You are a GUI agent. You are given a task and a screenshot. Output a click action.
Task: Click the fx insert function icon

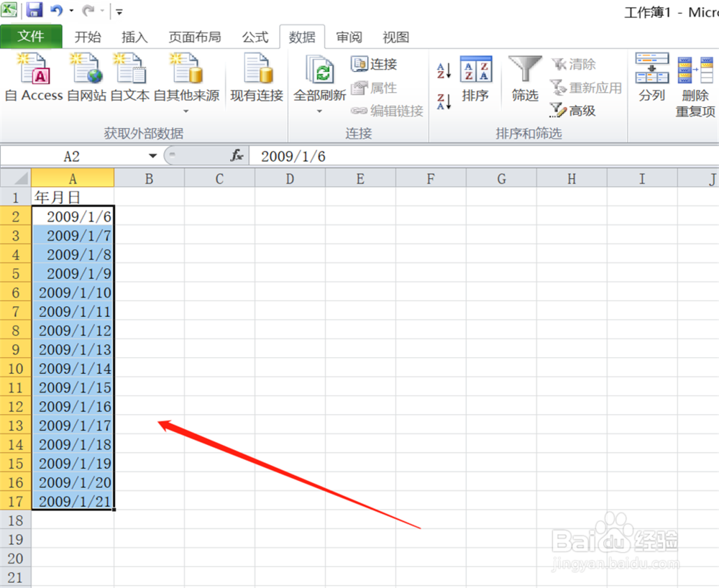coord(237,156)
